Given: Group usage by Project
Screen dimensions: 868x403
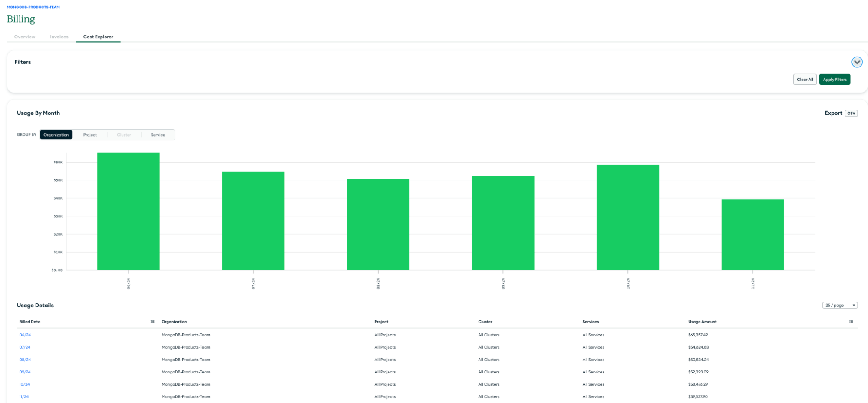Looking at the screenshot, I should (x=90, y=134).
